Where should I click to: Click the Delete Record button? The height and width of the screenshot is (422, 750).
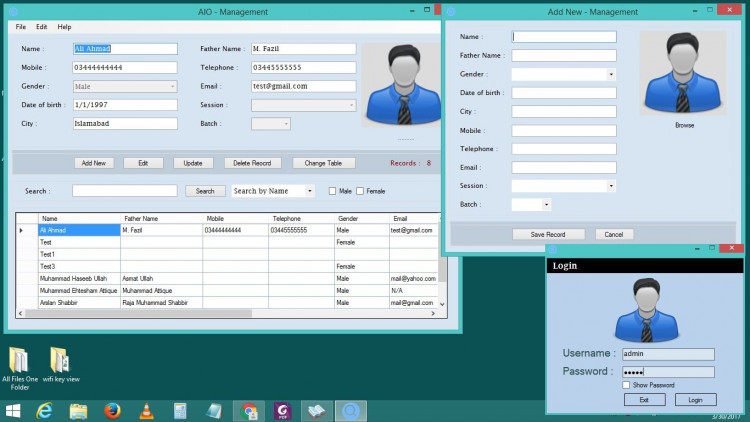[x=253, y=163]
